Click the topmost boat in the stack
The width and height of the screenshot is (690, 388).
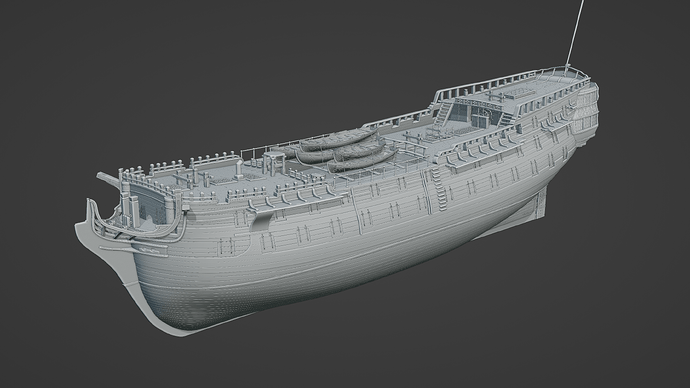339,138
